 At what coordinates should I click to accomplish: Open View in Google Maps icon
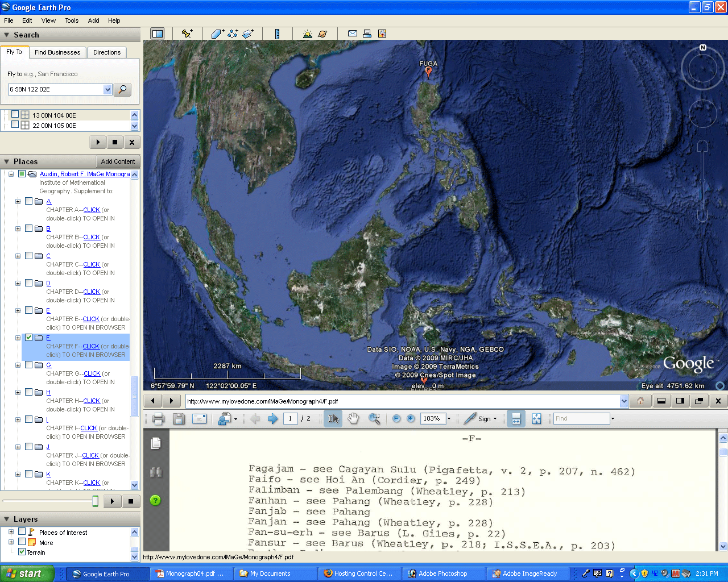pos(382,34)
